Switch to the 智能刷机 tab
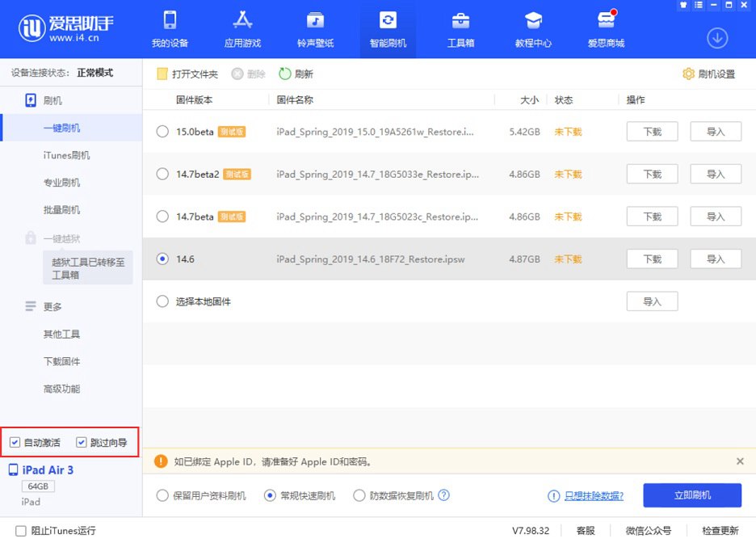Screen dimensions: 756x543 point(388,28)
